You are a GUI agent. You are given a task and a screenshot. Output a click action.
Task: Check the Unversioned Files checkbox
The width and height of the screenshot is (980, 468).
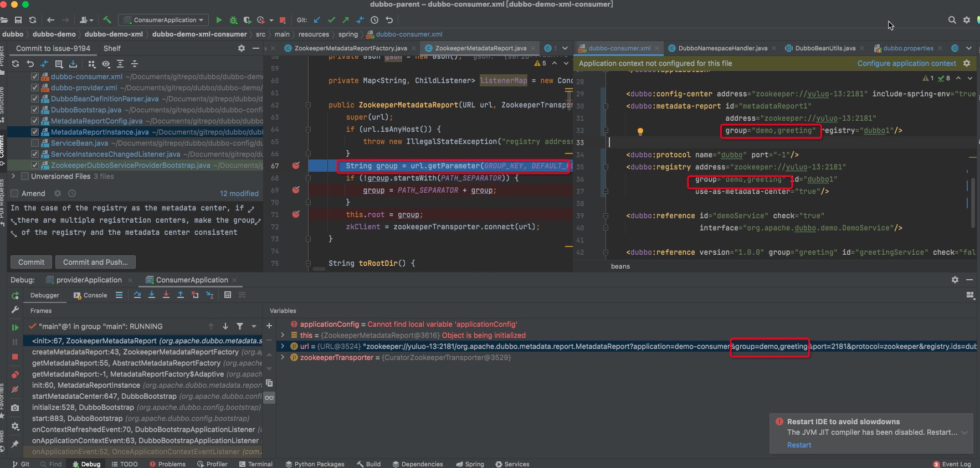[x=25, y=176]
